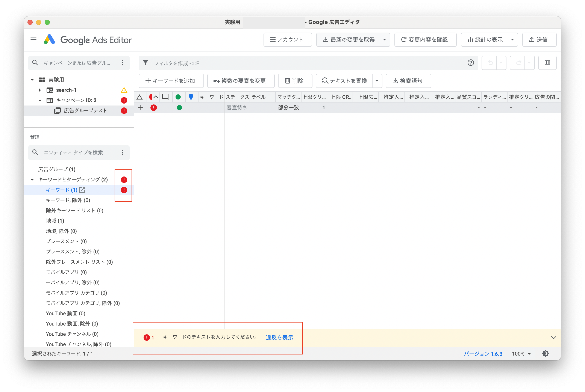Click the dark mode icon in the bottom right
The height and width of the screenshot is (392, 585).
(x=546, y=353)
